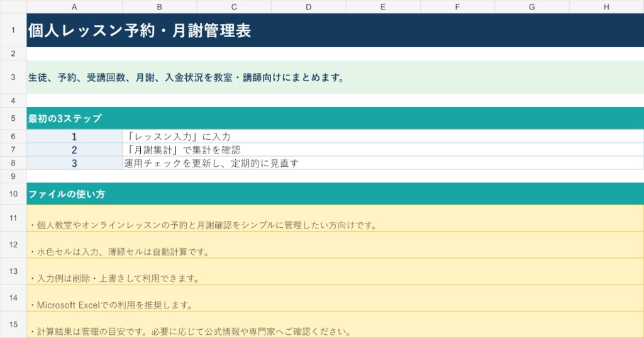Click step number cell '3'

(74, 163)
